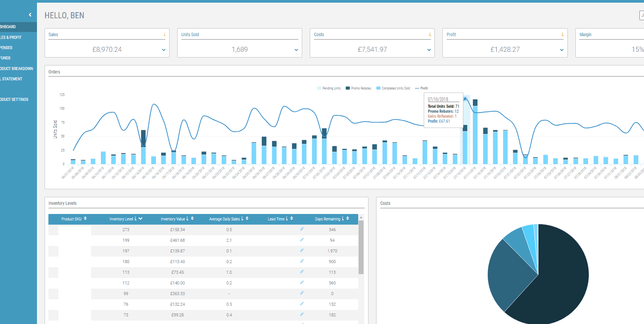Edit lead time in the 99 inventory row

coord(302,293)
